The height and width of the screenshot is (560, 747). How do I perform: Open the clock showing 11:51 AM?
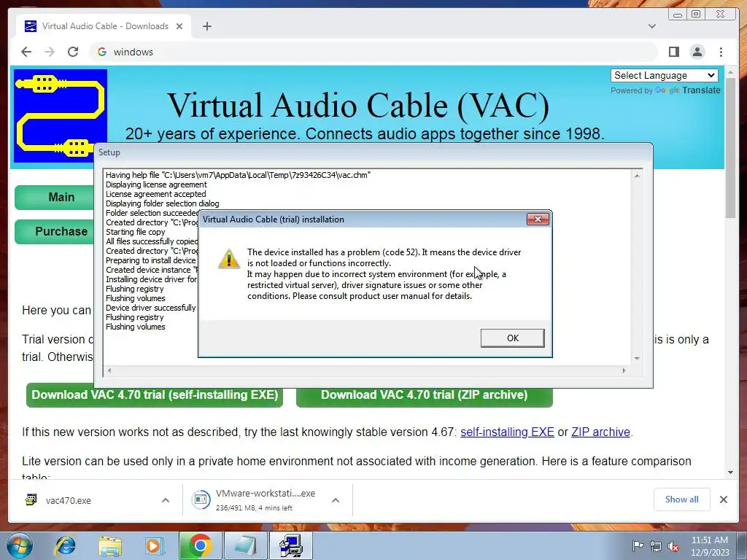click(710, 545)
